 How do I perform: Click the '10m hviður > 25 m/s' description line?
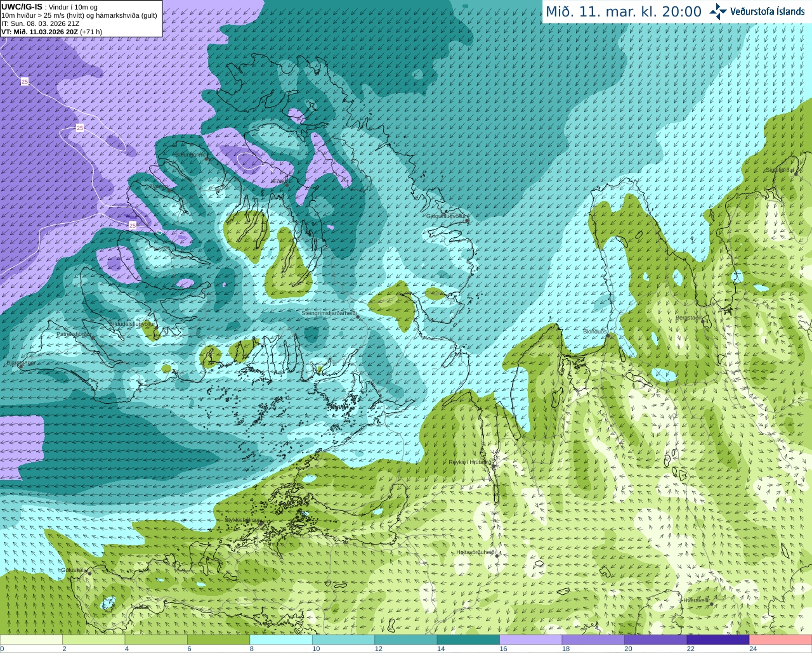[x=79, y=15]
